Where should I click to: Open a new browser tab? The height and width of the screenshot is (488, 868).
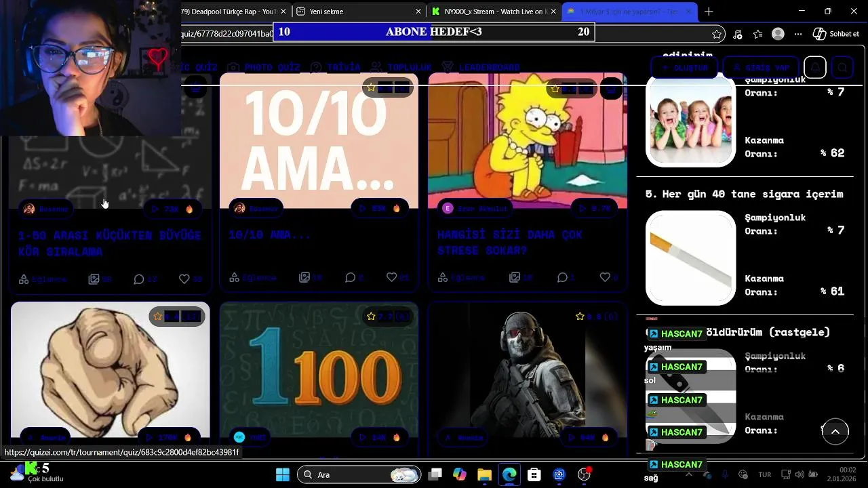(x=709, y=12)
